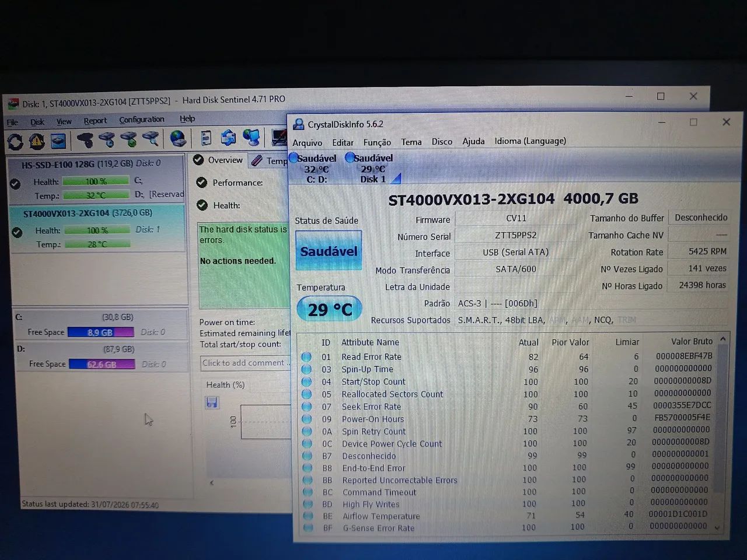Select HS-SSD-E100 128G disk in left panel
The image size is (747, 560).
[97, 180]
